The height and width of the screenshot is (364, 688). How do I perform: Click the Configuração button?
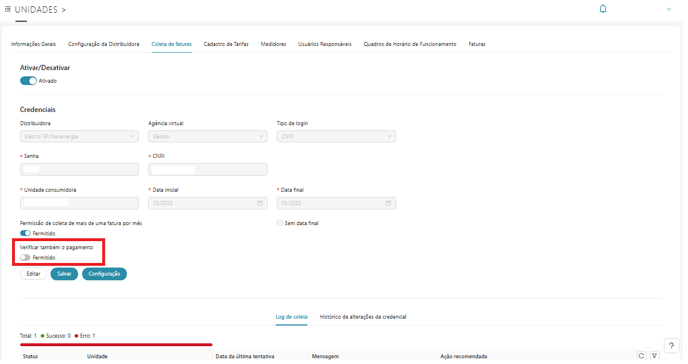[104, 274]
